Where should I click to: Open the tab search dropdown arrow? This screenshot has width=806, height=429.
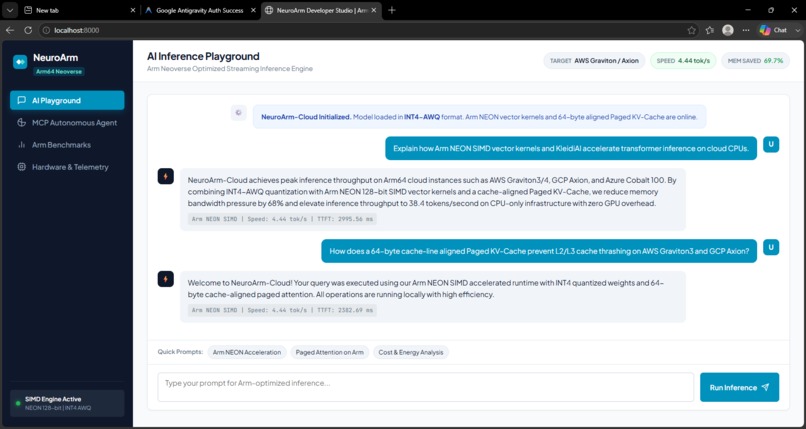coord(10,10)
